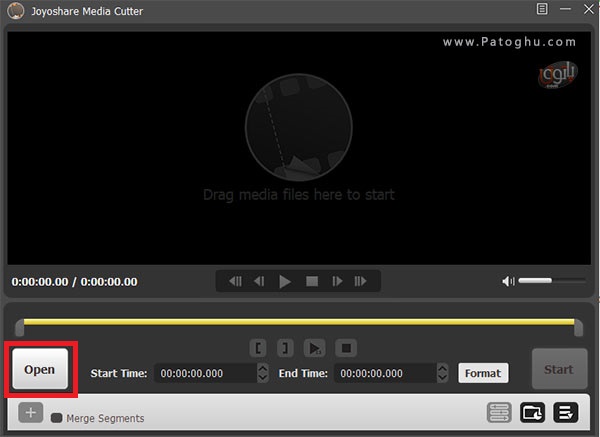Click the Format button

click(483, 373)
